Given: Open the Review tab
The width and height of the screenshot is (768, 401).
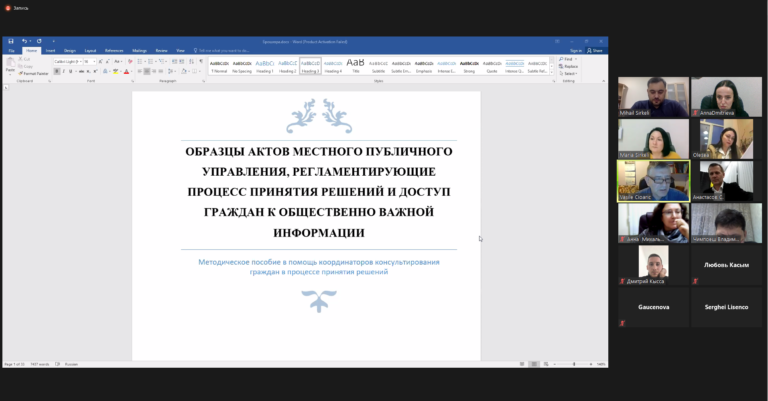Looking at the screenshot, I should pyautogui.click(x=161, y=50).
